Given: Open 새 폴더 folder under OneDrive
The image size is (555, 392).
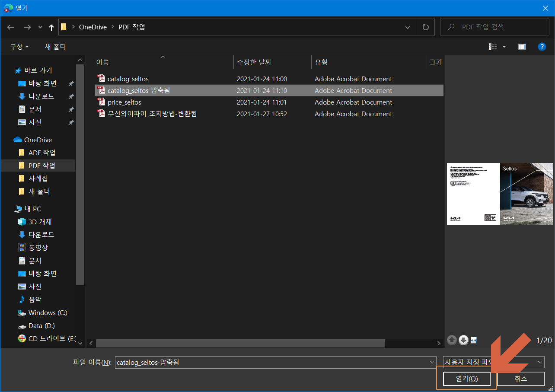Looking at the screenshot, I should click(39, 191).
